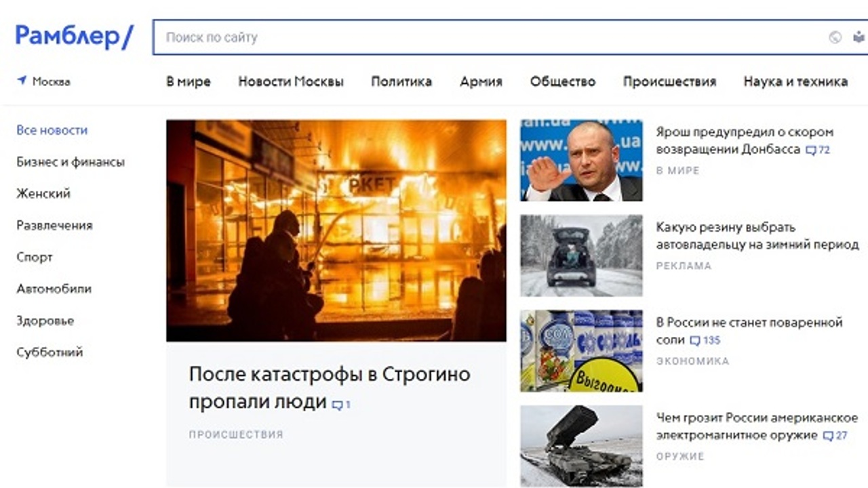Open the snowy car trunk thumbnail
The width and height of the screenshot is (868, 488).
pos(581,256)
